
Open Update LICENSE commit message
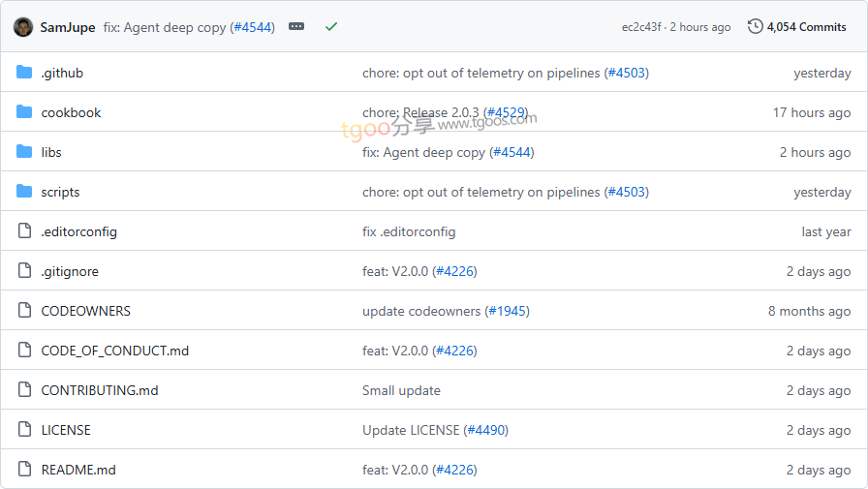tap(410, 430)
